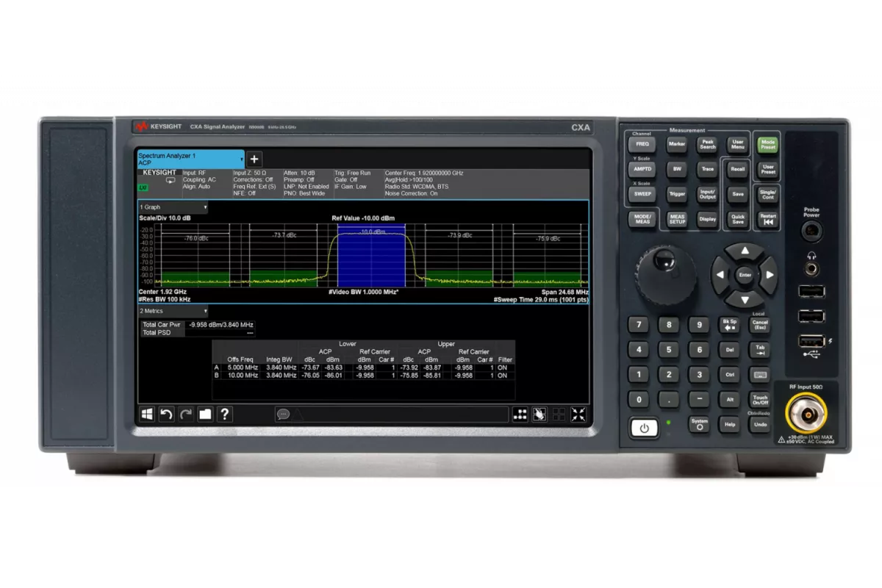Push the Bk Sp backspace key
The image size is (882, 588).
pos(730,324)
